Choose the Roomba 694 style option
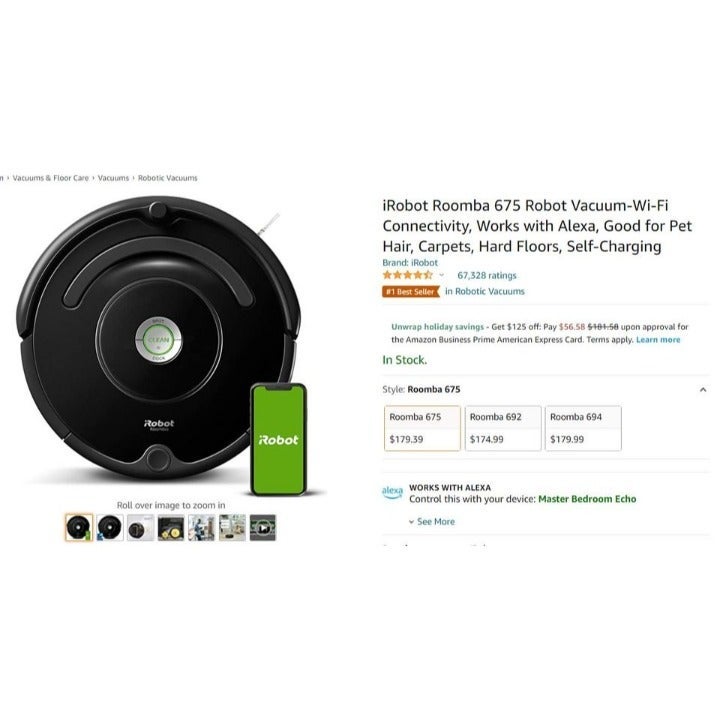Viewport: 720px width, 720px height. (583, 428)
